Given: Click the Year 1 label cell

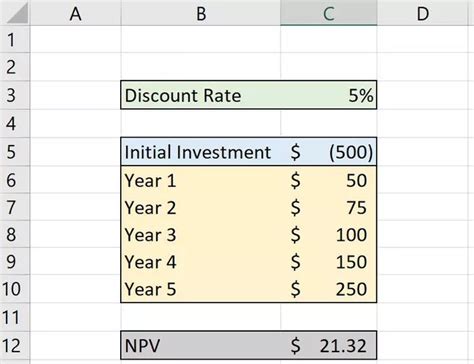Looking at the screenshot, I should pyautogui.click(x=201, y=180).
